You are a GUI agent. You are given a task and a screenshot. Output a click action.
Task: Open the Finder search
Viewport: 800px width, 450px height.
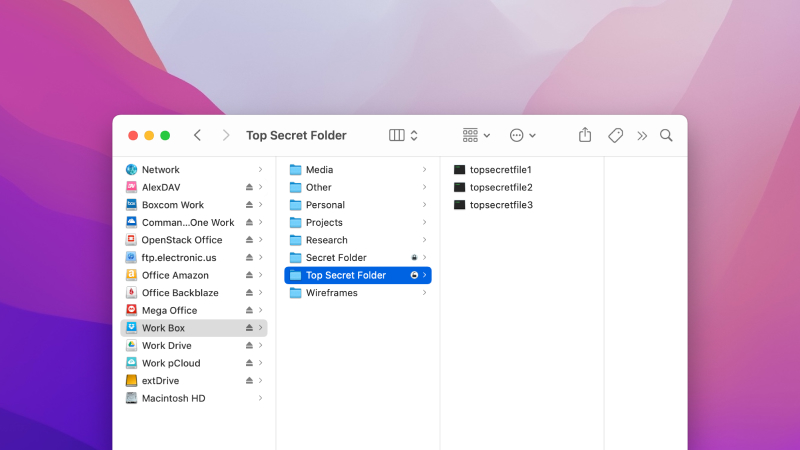click(666, 135)
